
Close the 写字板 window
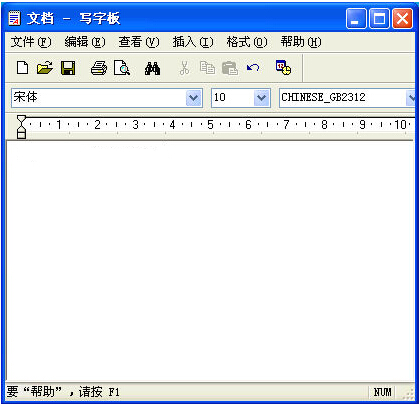402,19
